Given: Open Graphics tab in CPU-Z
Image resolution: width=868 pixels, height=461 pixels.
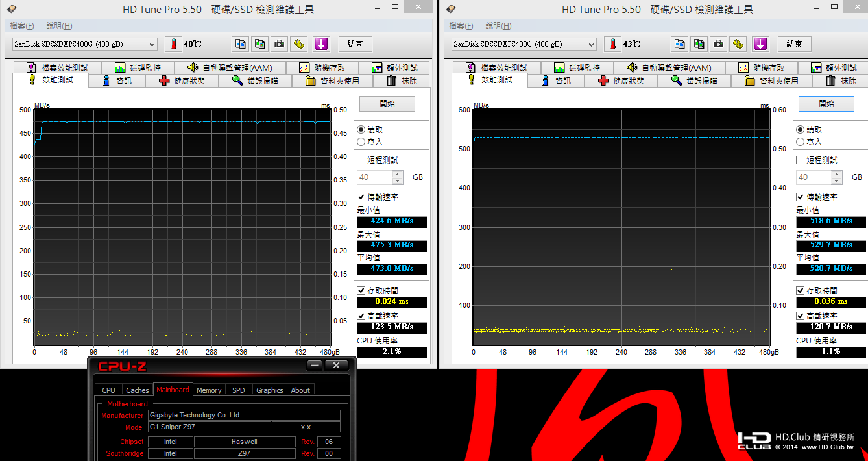Looking at the screenshot, I should click(270, 390).
